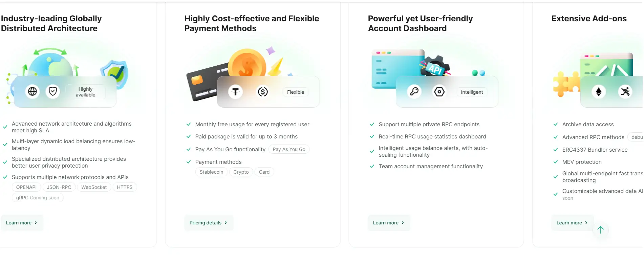Viewport: 644px width, 263px height.
Task: Select the Crypto payment tag
Action: (241, 172)
